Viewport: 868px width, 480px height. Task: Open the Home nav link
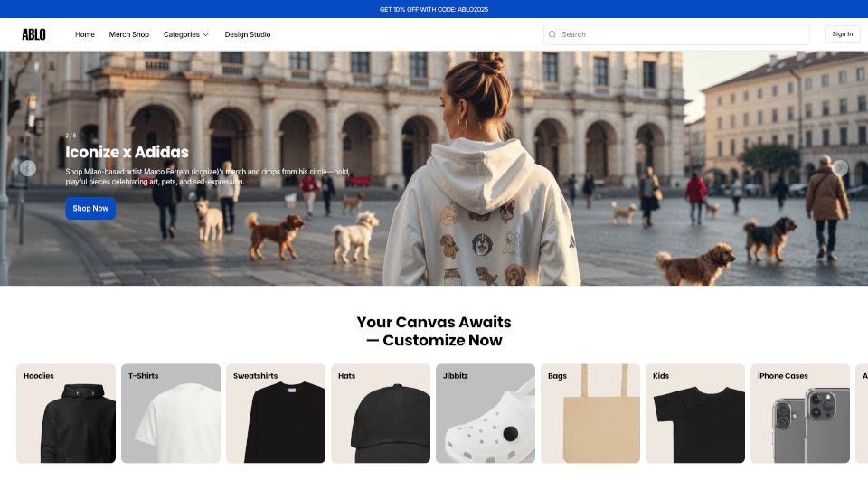tap(85, 34)
